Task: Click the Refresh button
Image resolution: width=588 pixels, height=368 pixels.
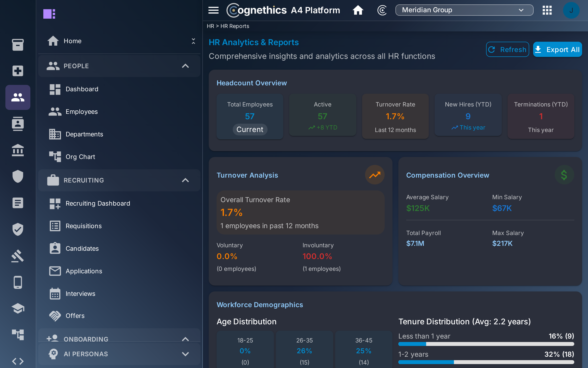Action: click(x=507, y=50)
